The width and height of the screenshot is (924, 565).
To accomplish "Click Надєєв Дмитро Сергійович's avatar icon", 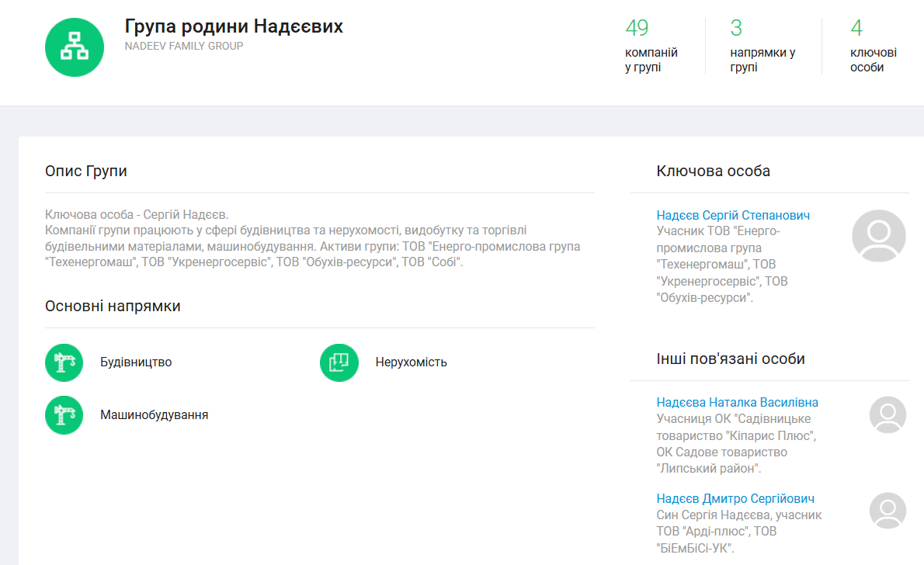I will (x=888, y=511).
